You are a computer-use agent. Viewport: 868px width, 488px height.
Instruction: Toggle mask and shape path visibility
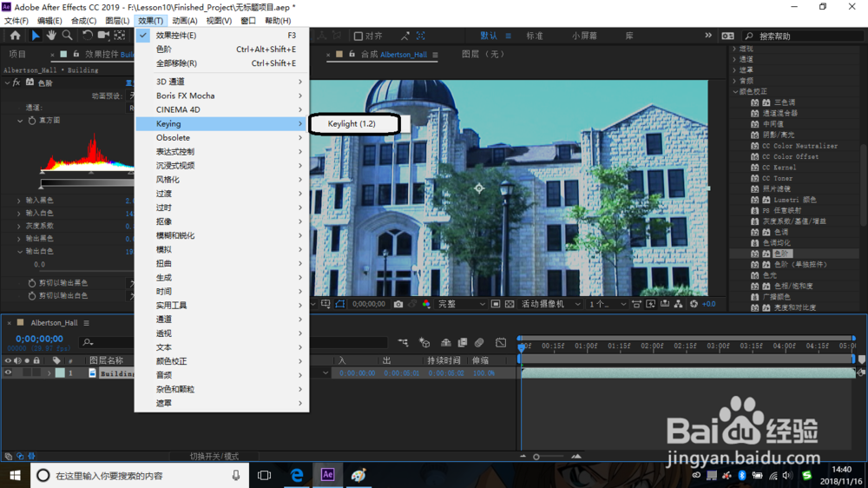pyautogui.click(x=340, y=304)
